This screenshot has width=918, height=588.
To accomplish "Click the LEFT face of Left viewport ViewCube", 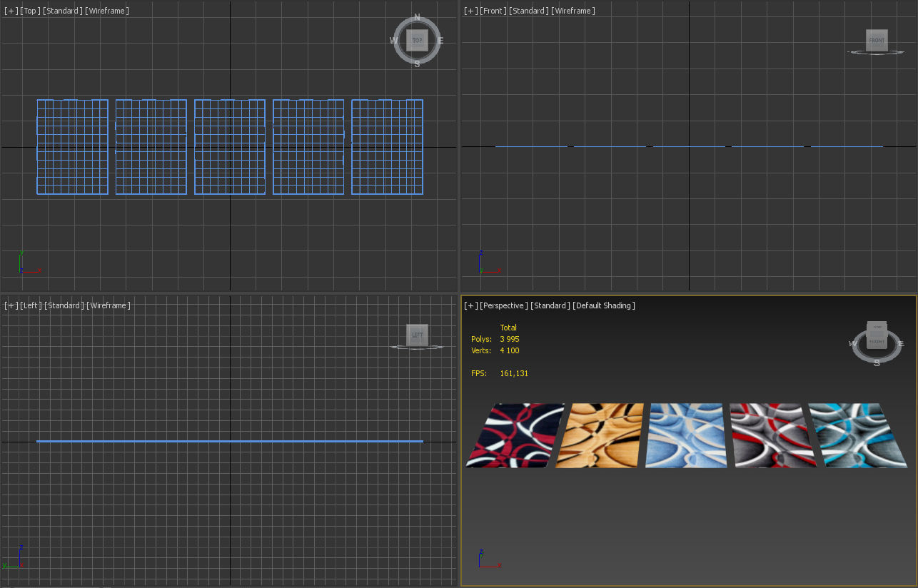I will point(417,335).
